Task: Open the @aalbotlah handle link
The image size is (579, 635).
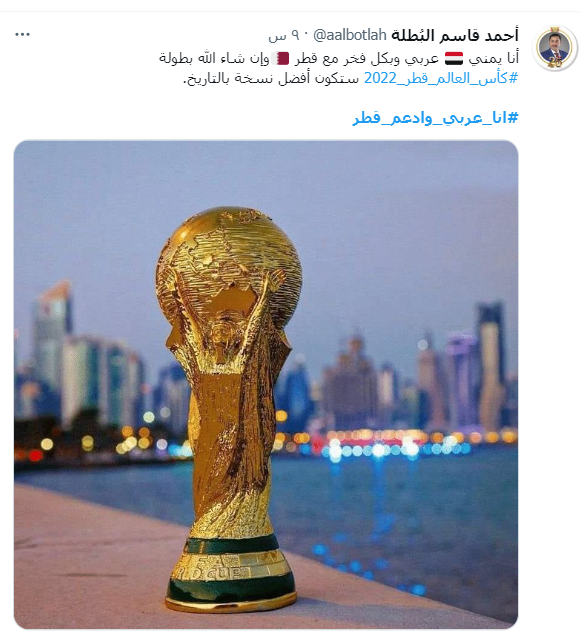Action: pos(350,36)
